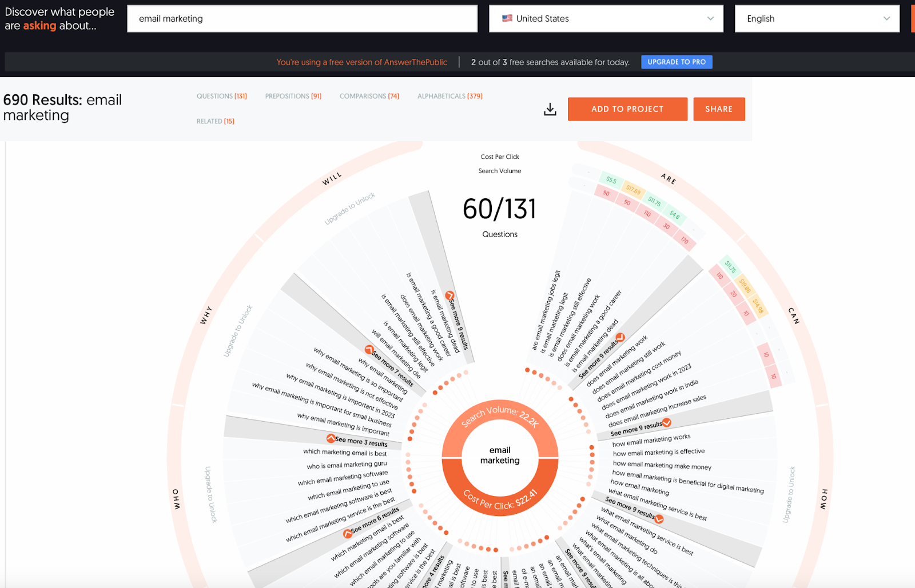The image size is (915, 588).
Task: Select the Alphabeticals (379) tab
Action: coord(450,96)
